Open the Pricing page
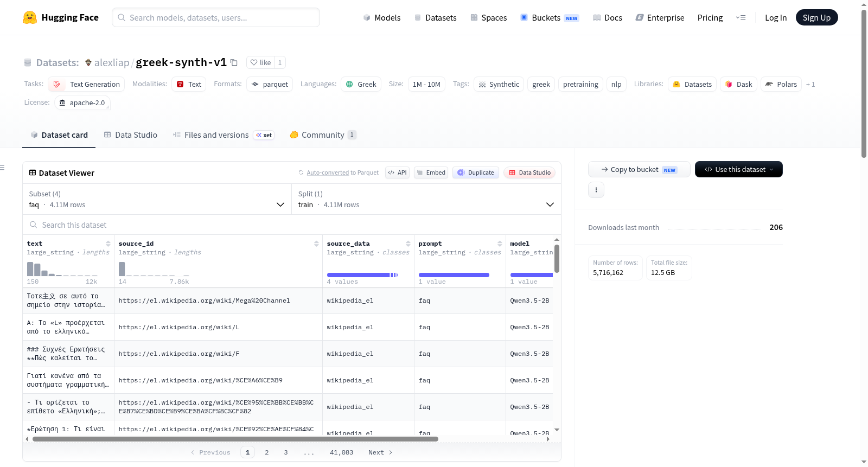The image size is (868, 467). (x=710, y=17)
